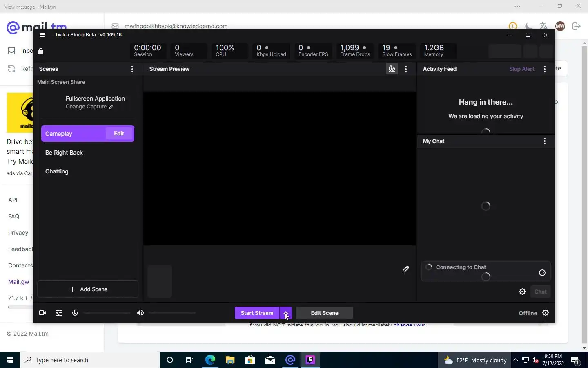Open the Privacy link in Mail.tm

click(x=18, y=233)
